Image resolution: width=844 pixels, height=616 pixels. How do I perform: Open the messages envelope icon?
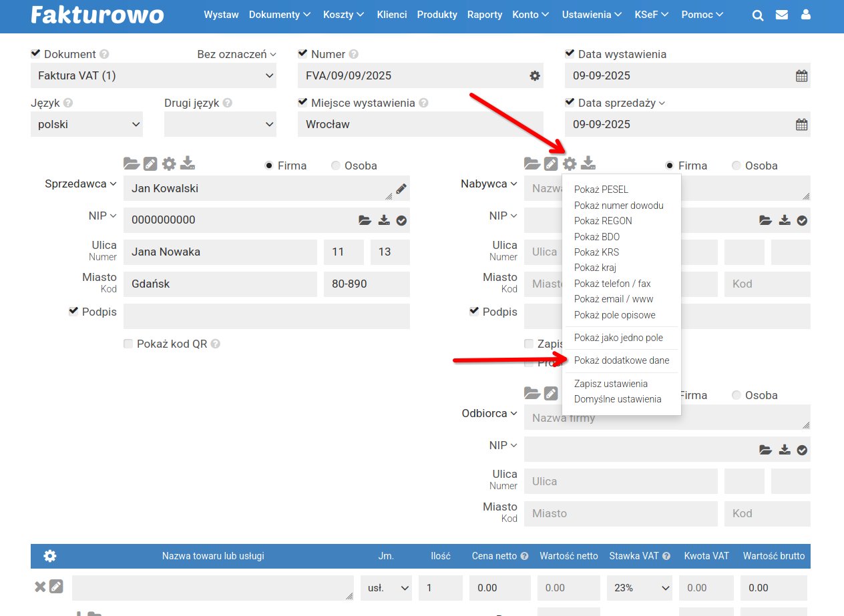point(782,15)
